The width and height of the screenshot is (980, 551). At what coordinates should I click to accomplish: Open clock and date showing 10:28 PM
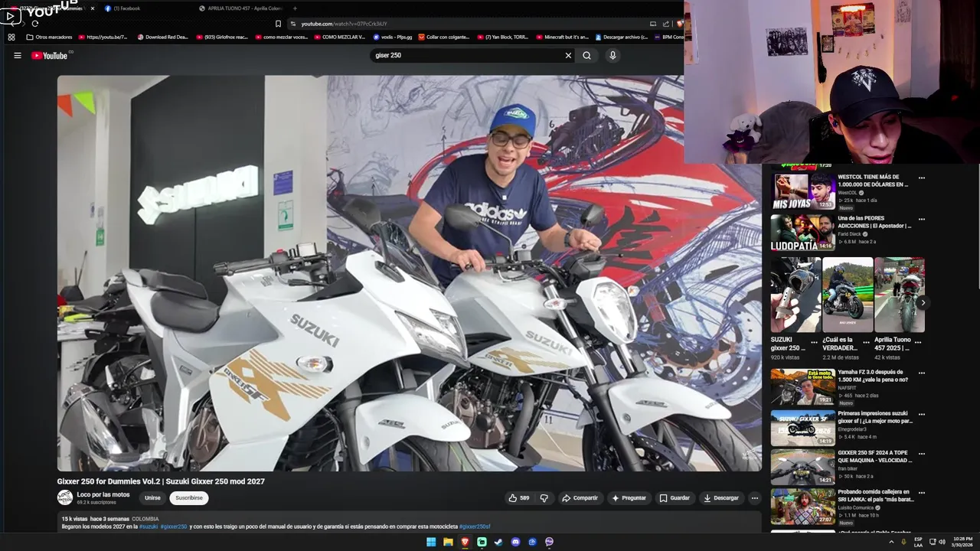(x=962, y=542)
